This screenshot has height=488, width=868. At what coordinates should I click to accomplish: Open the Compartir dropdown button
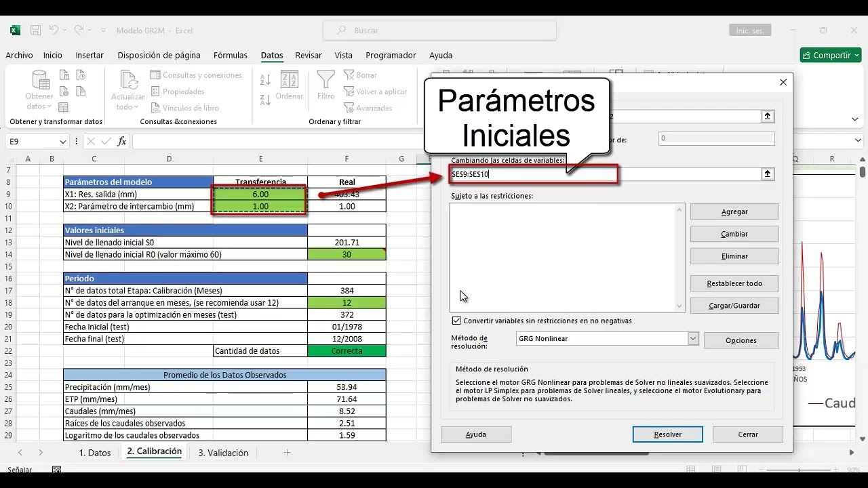(x=830, y=56)
